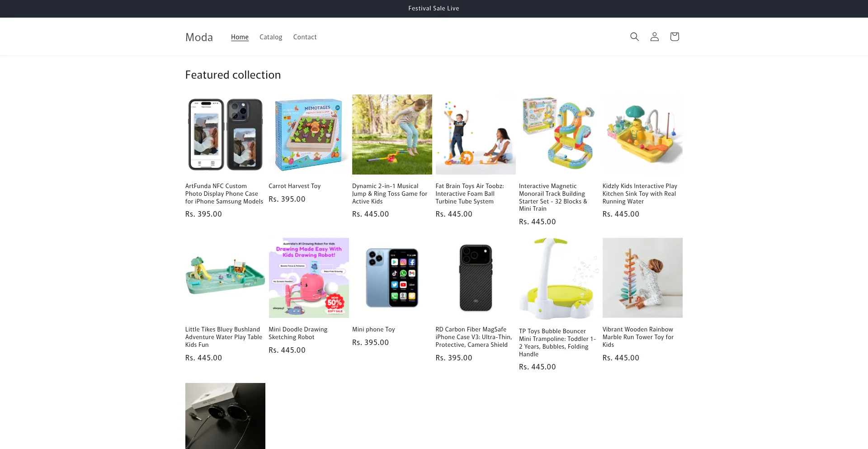
Task: Select the ArtFunda NFC phone case image
Action: pos(225,134)
